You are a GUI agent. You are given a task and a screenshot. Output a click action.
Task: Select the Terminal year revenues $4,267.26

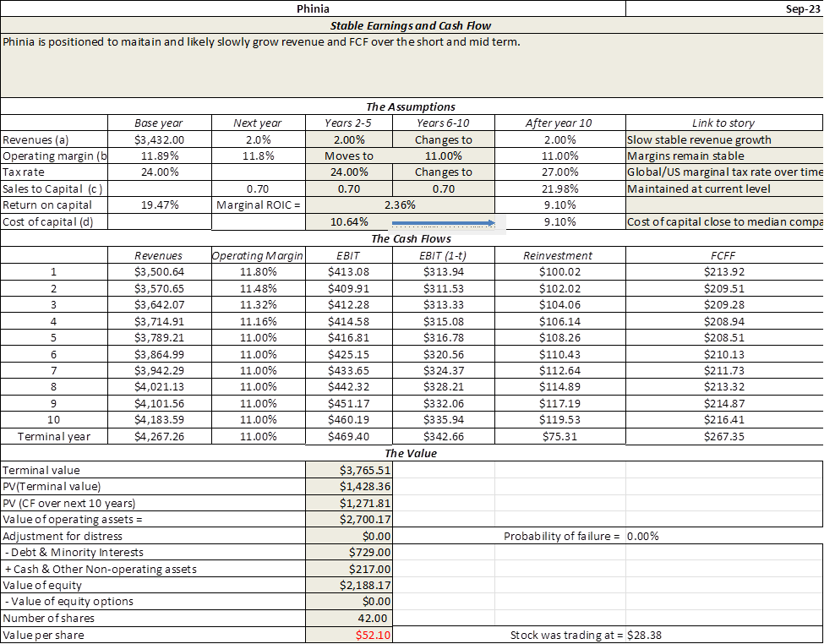click(x=159, y=436)
